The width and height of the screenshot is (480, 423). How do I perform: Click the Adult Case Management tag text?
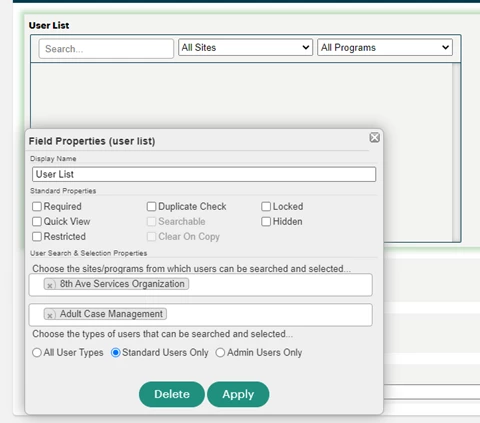click(x=111, y=314)
